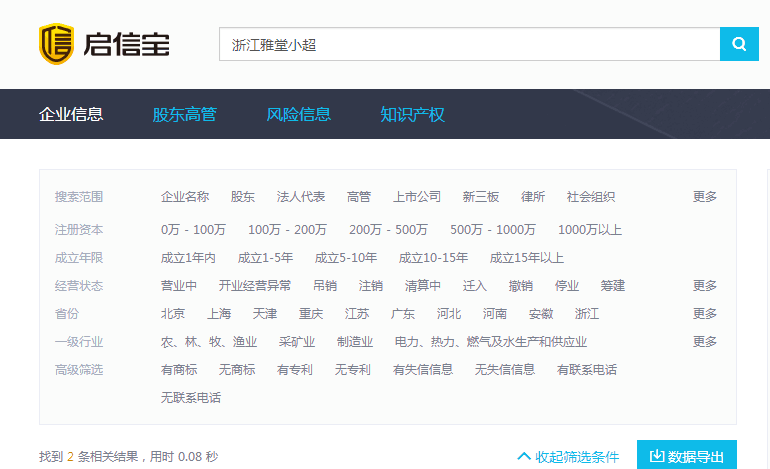This screenshot has height=469, width=770.
Task: Select 1000万以上 registered capital filter
Action: (590, 230)
